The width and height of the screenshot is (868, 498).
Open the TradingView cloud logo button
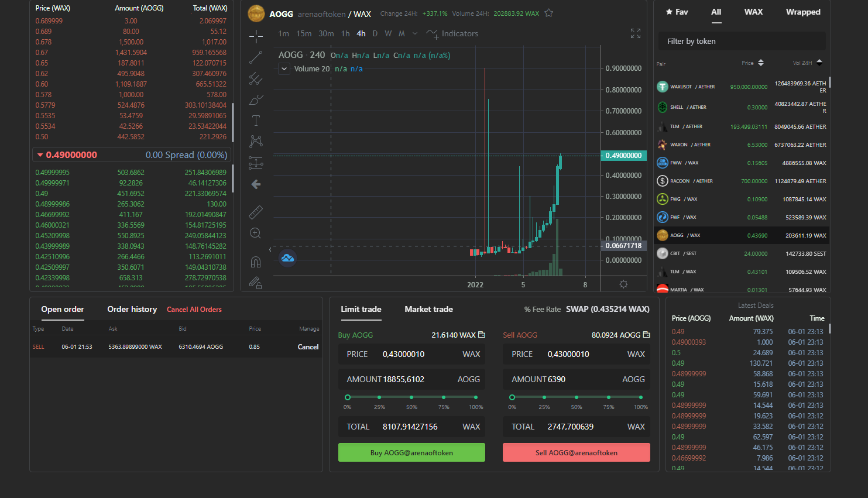(x=287, y=258)
